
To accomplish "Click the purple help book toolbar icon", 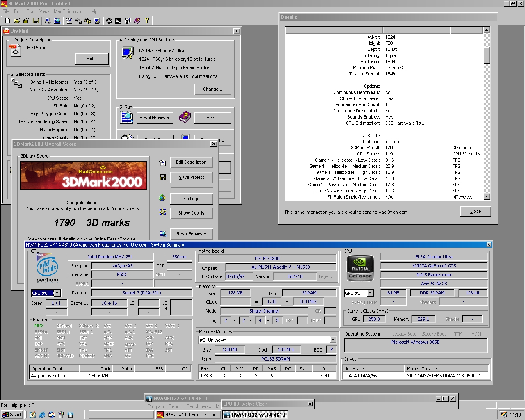I will pyautogui.click(x=137, y=21).
